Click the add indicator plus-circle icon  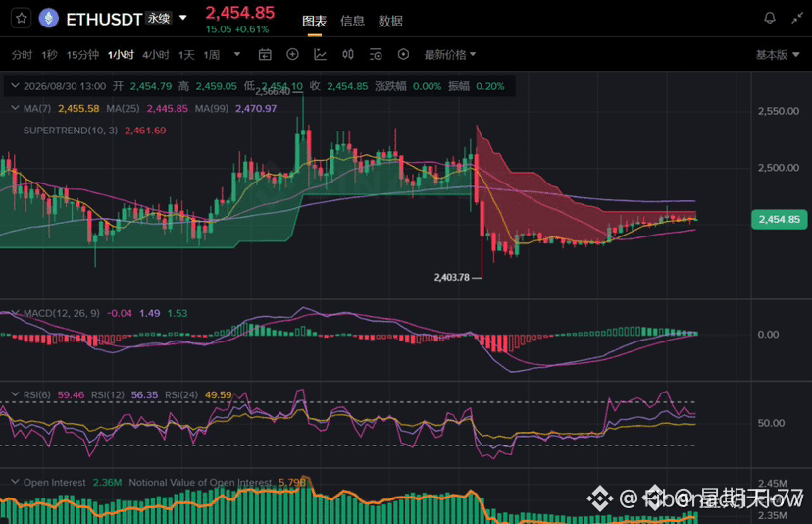click(x=292, y=54)
